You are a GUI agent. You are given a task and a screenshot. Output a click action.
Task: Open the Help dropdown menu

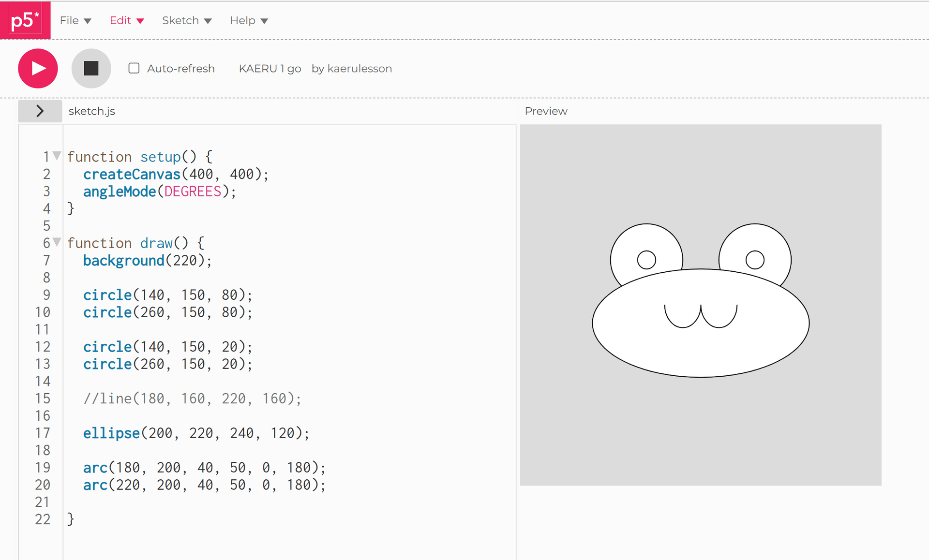pos(249,20)
